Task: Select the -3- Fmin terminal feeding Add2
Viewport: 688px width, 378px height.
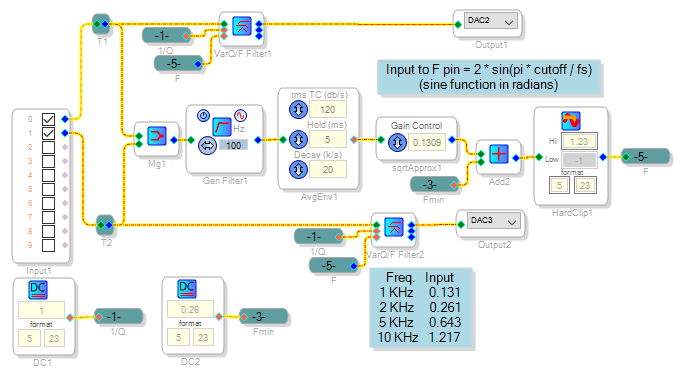Action: (435, 185)
